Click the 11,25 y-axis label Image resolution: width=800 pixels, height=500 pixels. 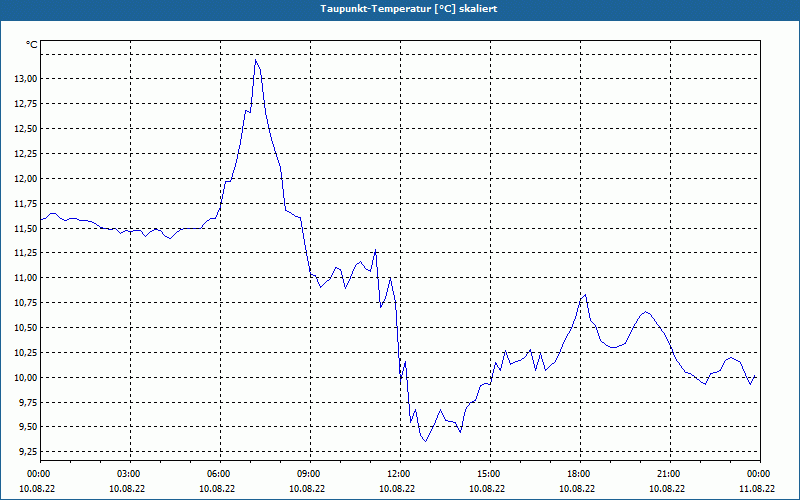26,253
